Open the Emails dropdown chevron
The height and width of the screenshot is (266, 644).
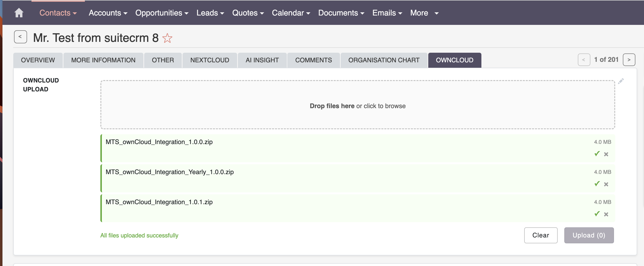[x=400, y=13]
